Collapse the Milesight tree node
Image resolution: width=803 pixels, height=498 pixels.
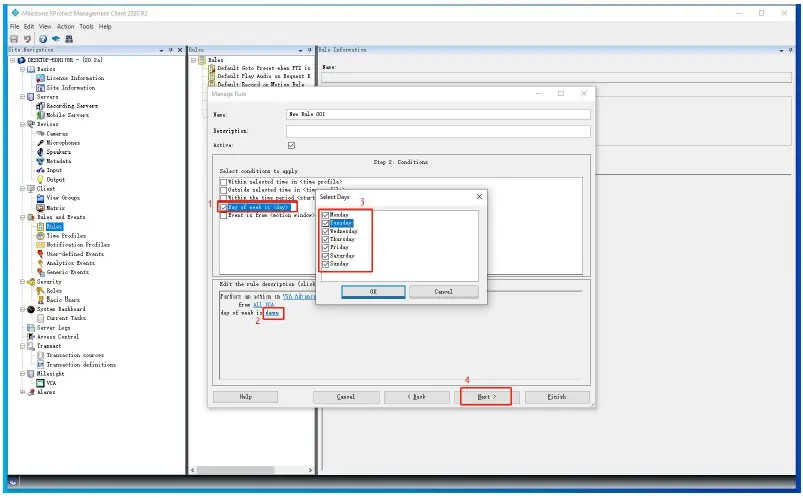[x=23, y=374]
